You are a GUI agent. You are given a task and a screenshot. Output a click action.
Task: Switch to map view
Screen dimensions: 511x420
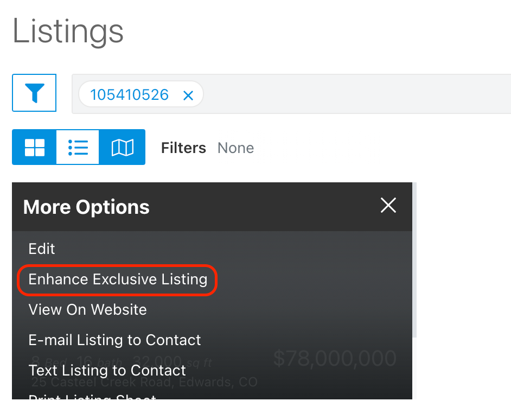[x=122, y=148]
